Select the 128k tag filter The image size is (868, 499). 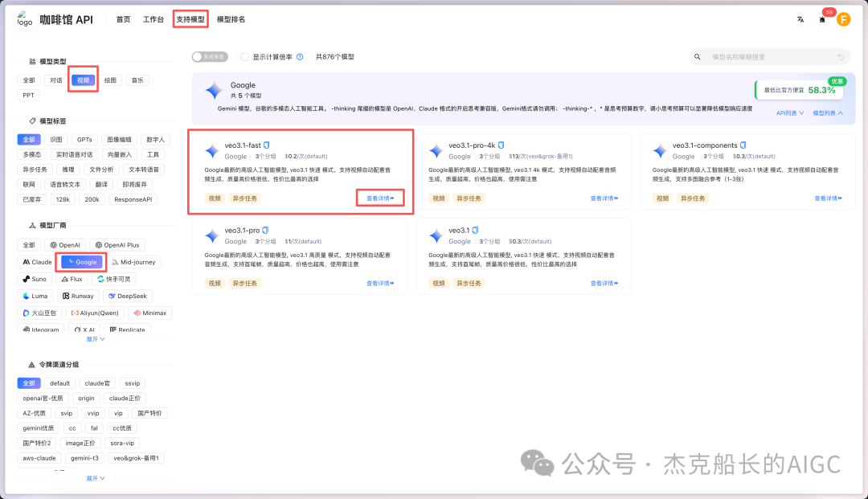coord(63,200)
